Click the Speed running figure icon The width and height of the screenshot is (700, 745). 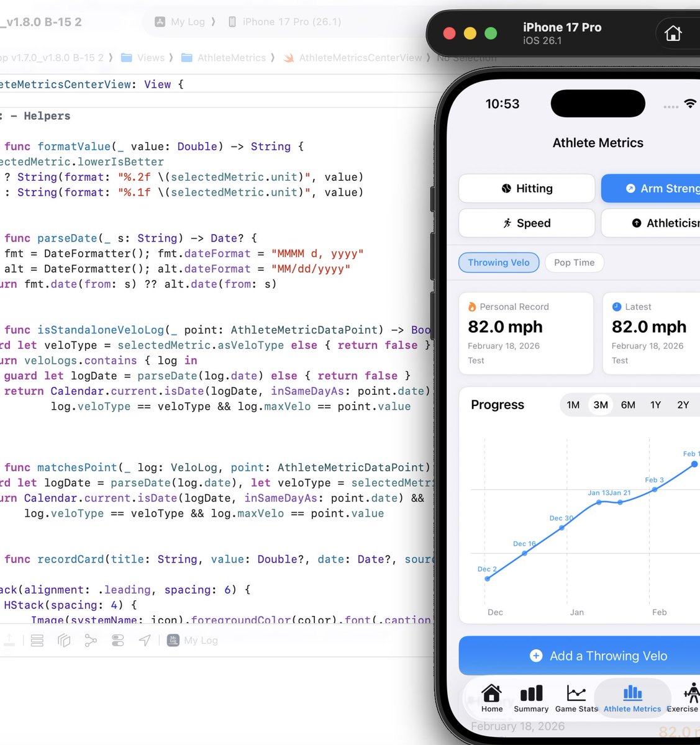(507, 223)
